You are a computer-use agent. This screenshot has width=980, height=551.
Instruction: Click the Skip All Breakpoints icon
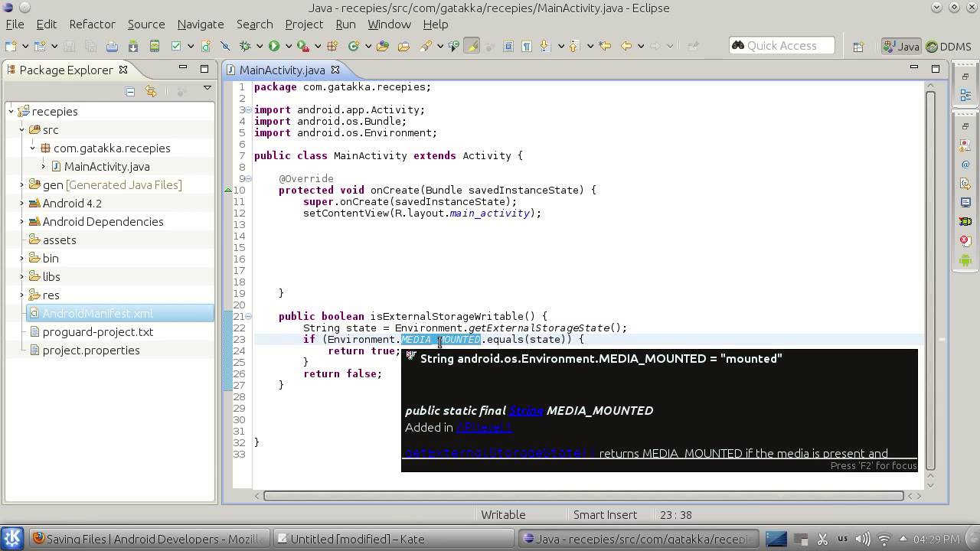coord(225,46)
